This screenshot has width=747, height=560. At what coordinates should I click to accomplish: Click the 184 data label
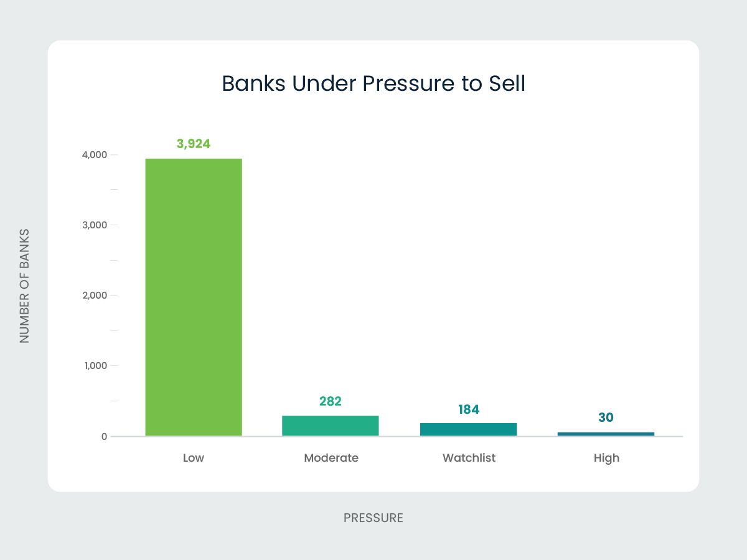click(468, 409)
